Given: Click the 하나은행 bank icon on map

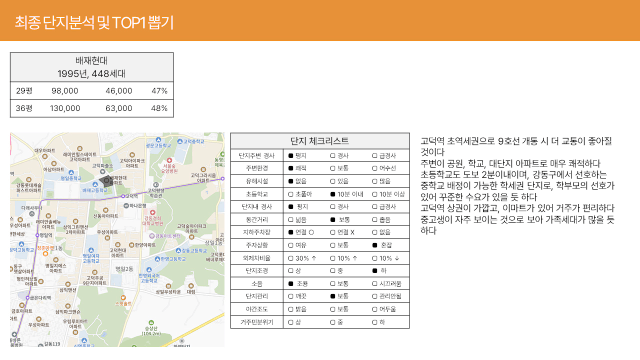Looking at the screenshot, I should [127, 206].
